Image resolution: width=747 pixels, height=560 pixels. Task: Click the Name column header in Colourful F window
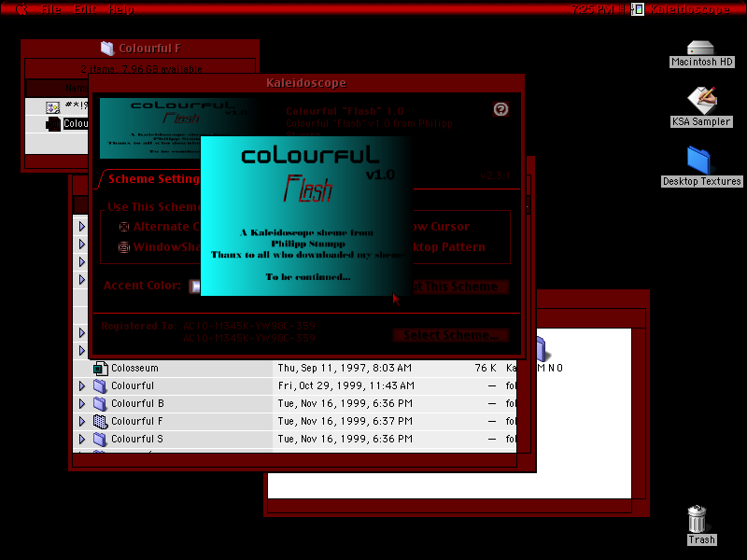(57, 88)
